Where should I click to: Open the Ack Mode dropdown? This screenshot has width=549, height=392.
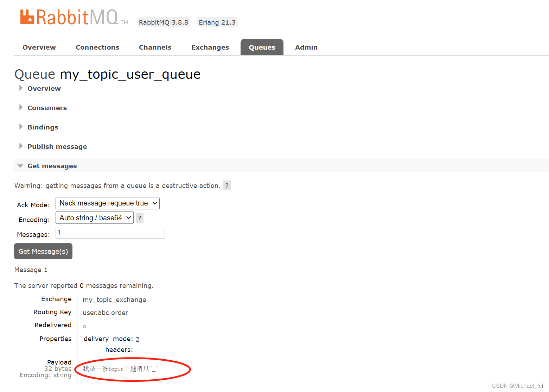[x=108, y=203]
